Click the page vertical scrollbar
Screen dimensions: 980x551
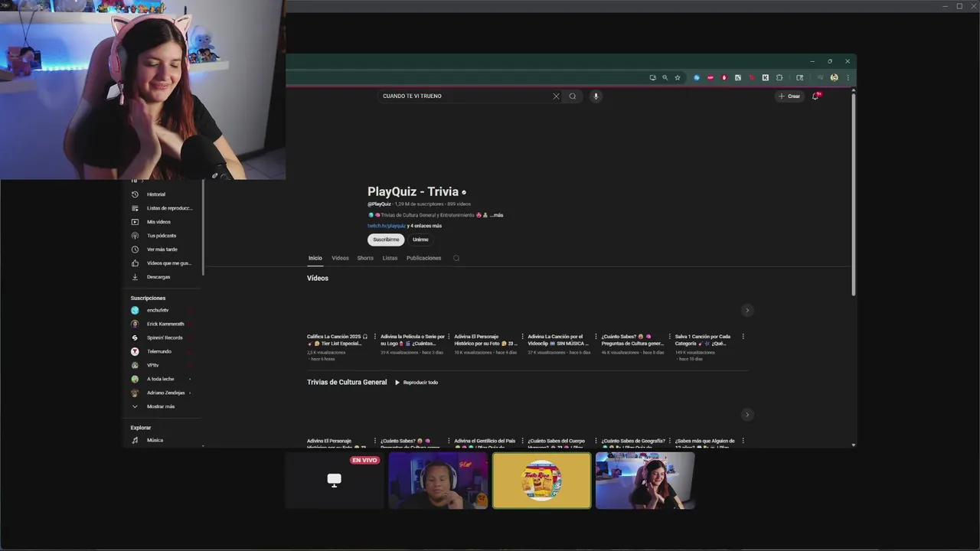click(x=853, y=195)
